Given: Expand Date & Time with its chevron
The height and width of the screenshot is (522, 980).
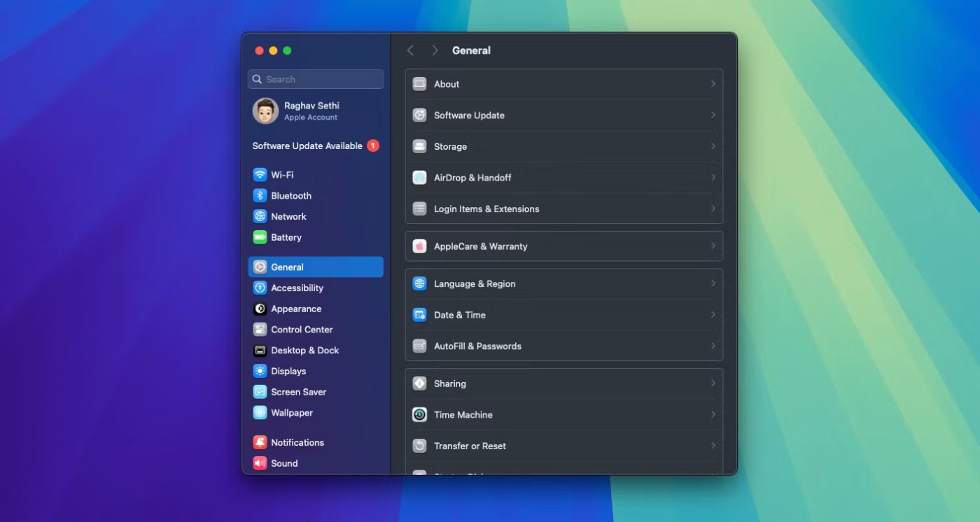Looking at the screenshot, I should (713, 315).
